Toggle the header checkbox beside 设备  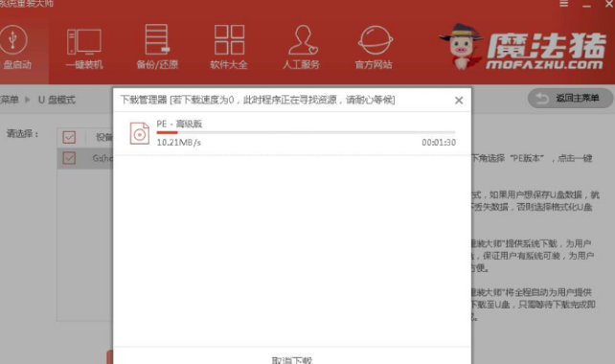coord(69,137)
